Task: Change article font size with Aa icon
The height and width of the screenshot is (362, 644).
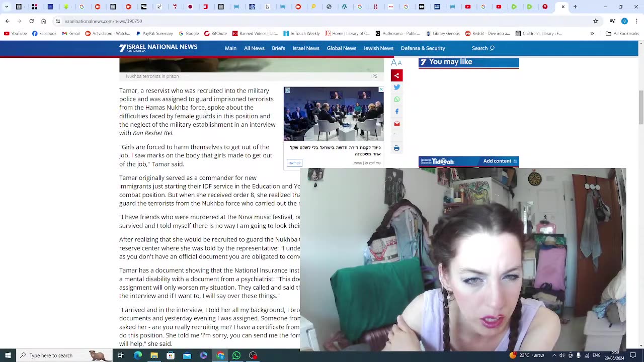Action: pos(396,62)
